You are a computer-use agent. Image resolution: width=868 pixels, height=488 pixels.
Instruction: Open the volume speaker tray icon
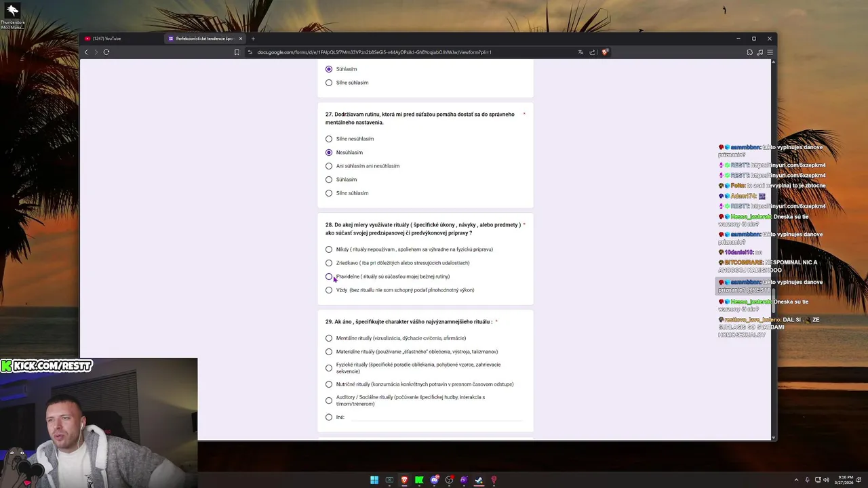tap(826, 480)
